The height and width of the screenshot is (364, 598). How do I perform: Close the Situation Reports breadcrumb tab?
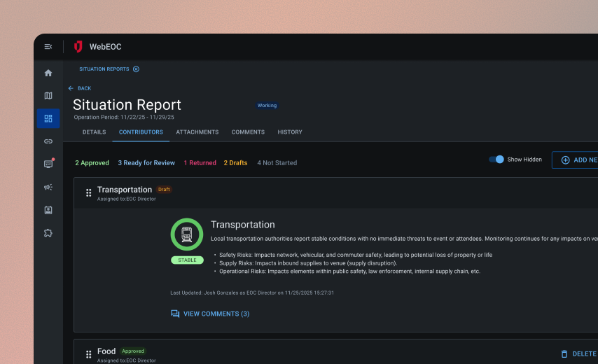[136, 69]
